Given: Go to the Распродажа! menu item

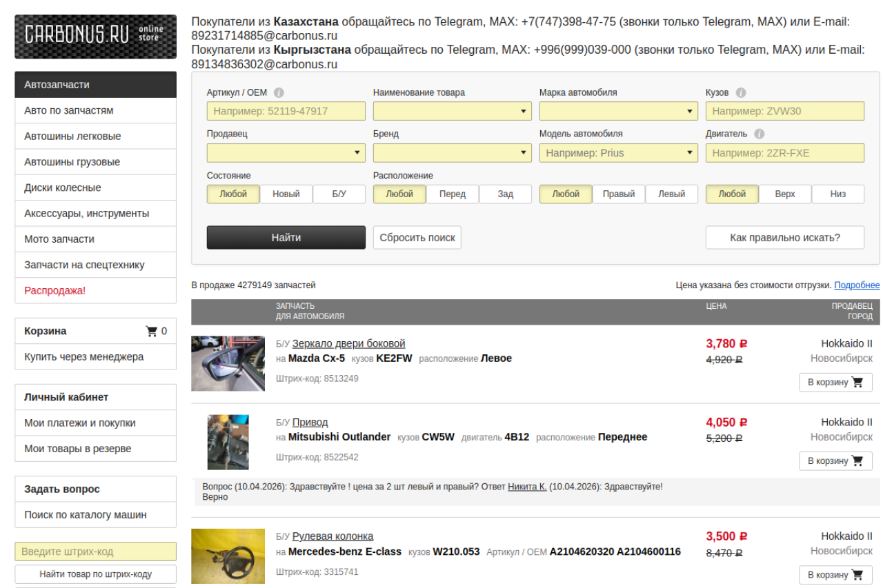Looking at the screenshot, I should pyautogui.click(x=55, y=291).
